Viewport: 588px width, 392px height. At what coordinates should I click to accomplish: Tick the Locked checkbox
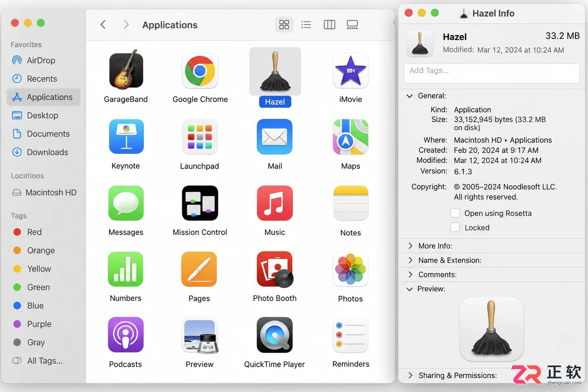coord(455,227)
